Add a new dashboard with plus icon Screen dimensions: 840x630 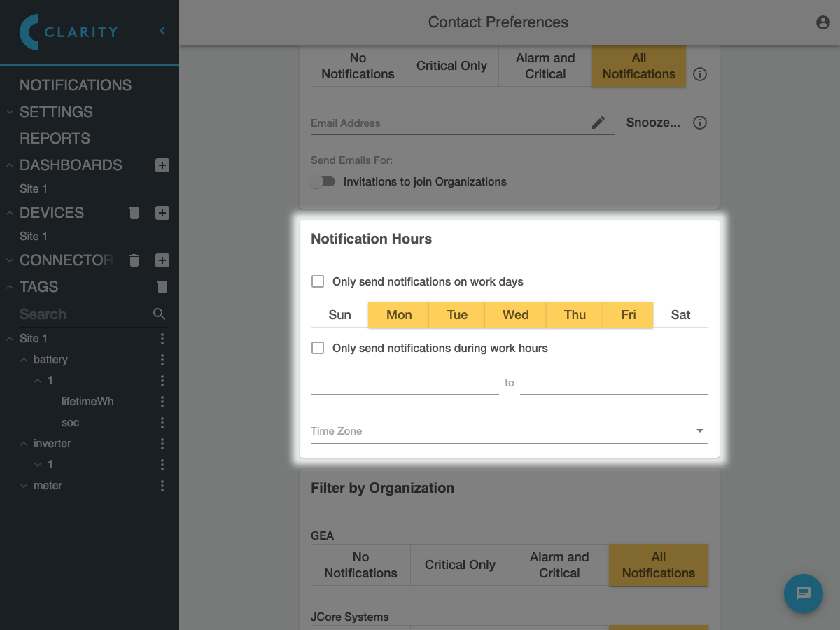[162, 165]
